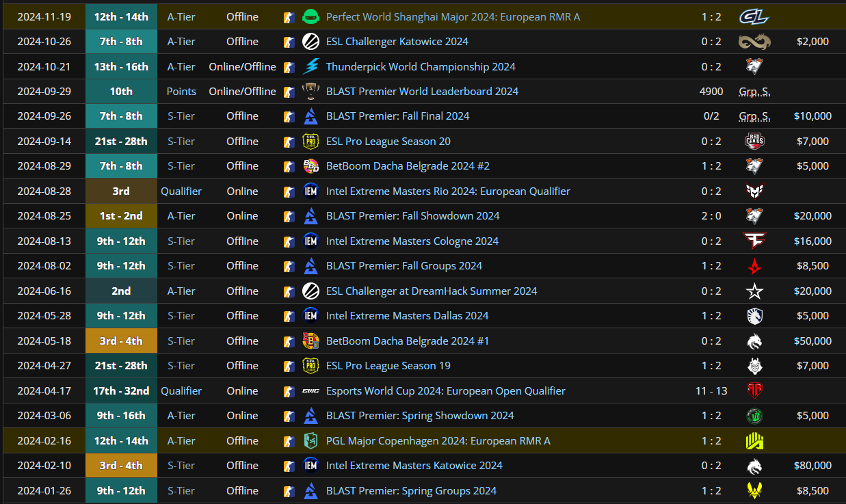Click the 17th - 32nd placement cell
Image resolution: width=846 pixels, height=504 pixels.
pyautogui.click(x=121, y=391)
